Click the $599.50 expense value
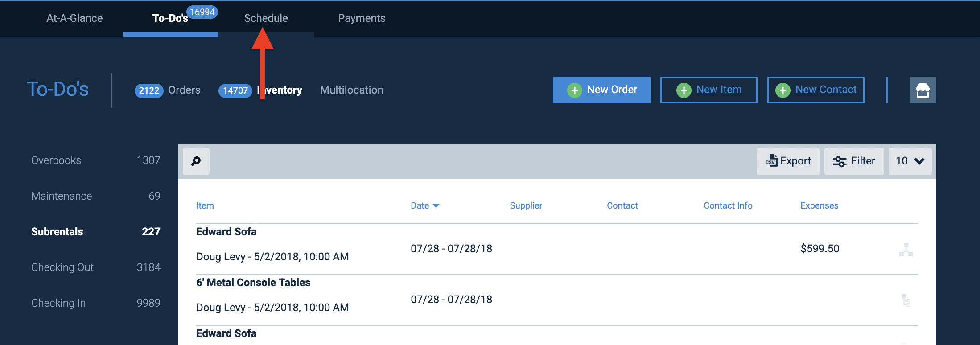 tap(820, 249)
